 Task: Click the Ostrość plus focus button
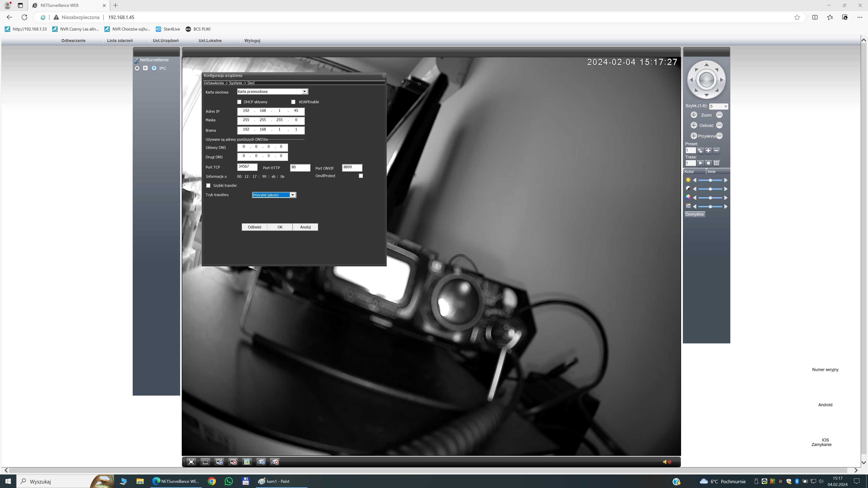694,125
